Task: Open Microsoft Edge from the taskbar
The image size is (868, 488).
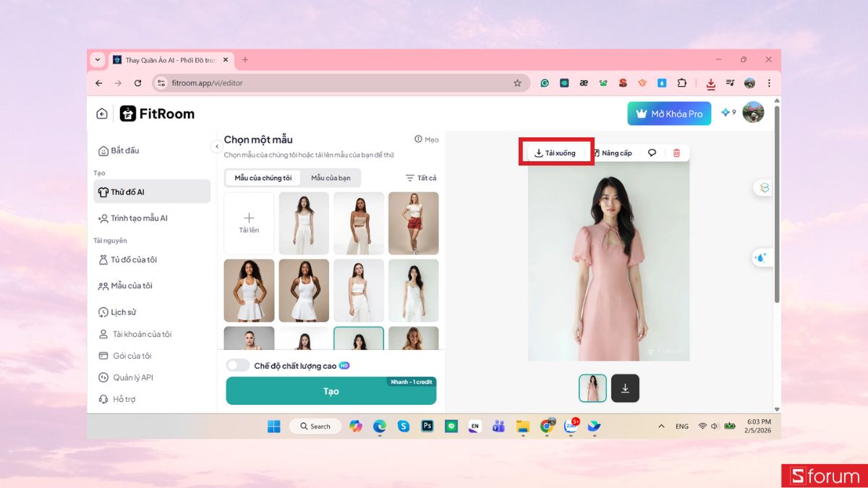Action: 380,427
